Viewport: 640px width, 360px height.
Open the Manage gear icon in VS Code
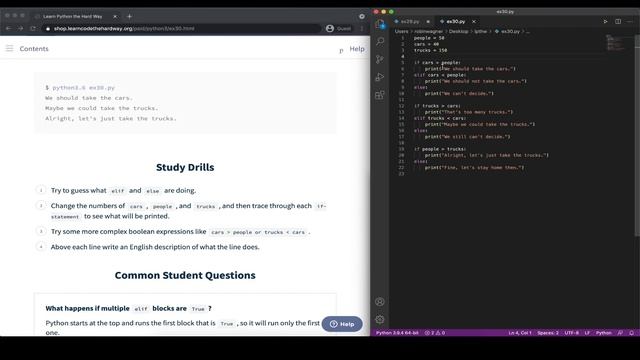pos(380,319)
